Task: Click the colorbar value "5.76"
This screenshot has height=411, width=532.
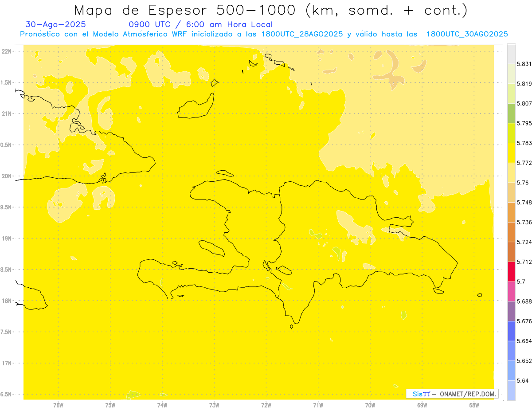Action: [x=522, y=183]
